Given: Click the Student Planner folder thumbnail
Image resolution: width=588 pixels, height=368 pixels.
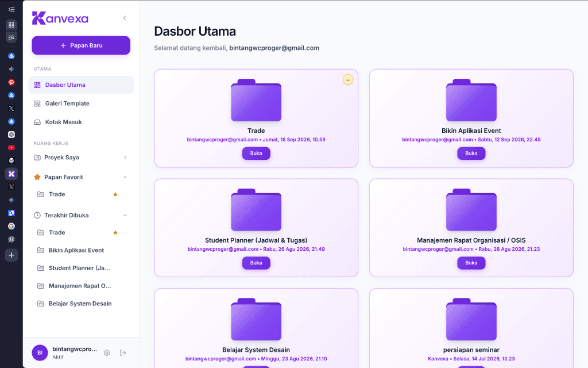Looking at the screenshot, I should pyautogui.click(x=256, y=210).
